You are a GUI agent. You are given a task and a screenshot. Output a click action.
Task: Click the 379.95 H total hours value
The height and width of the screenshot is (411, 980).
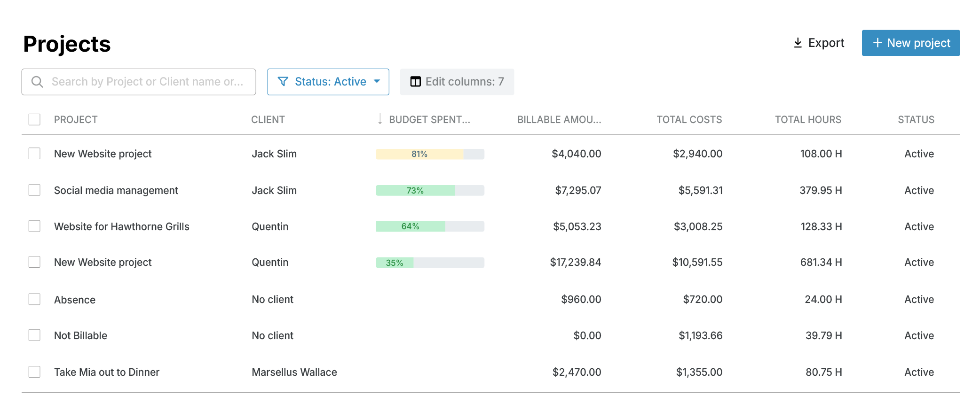pyautogui.click(x=821, y=190)
